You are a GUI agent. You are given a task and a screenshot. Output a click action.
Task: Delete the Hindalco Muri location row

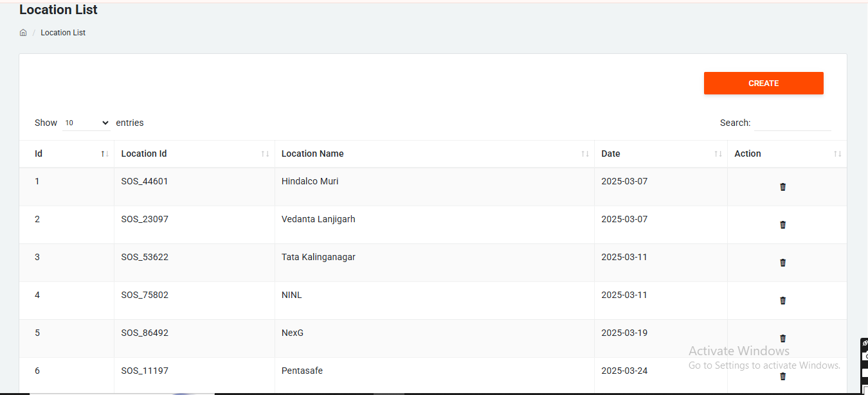click(x=782, y=187)
